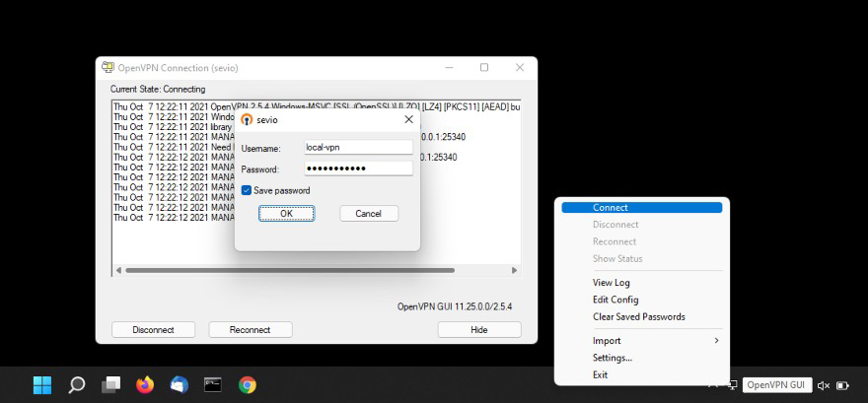Image resolution: width=868 pixels, height=403 pixels.
Task: Hide the OpenVPN Connection window
Action: tap(479, 329)
